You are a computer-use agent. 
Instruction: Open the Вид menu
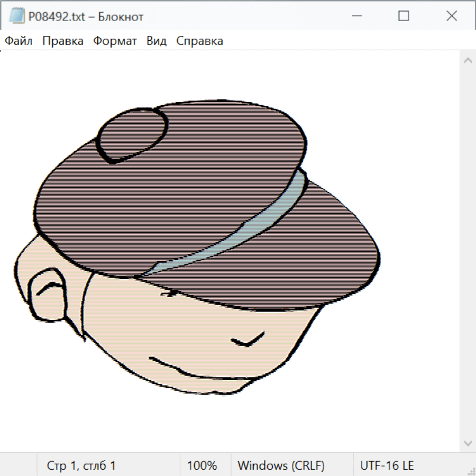[x=156, y=41]
